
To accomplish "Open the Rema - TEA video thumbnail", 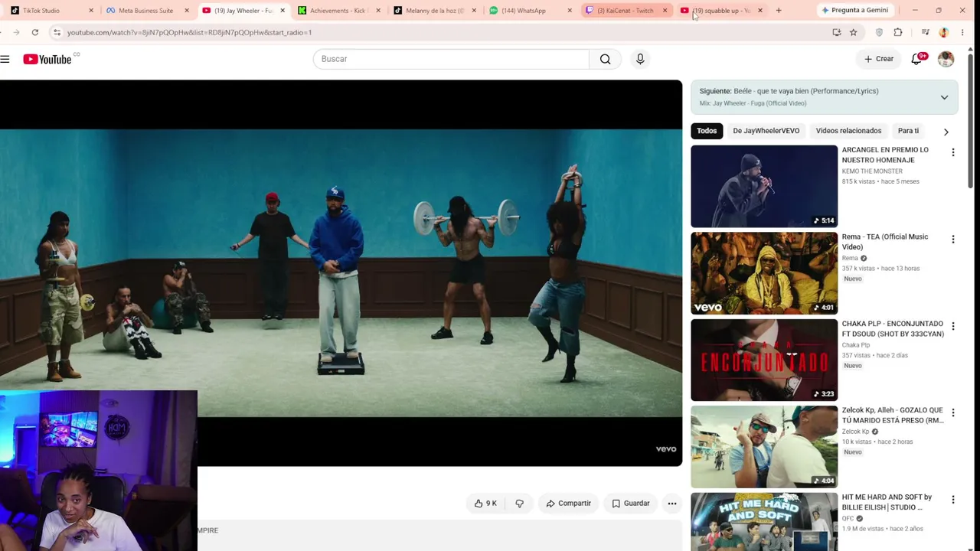I will tap(764, 273).
